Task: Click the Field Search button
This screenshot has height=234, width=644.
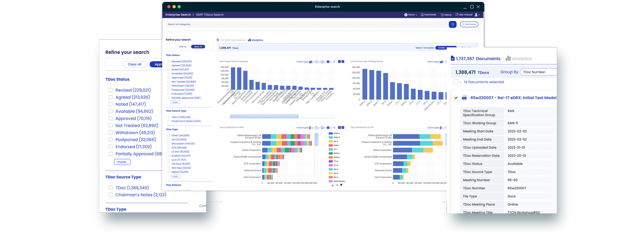Action: click(469, 24)
